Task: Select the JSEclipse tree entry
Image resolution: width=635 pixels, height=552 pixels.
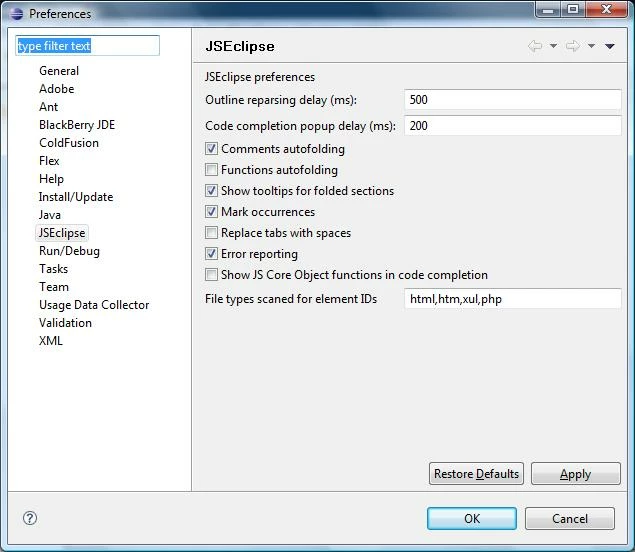Action: [x=62, y=233]
